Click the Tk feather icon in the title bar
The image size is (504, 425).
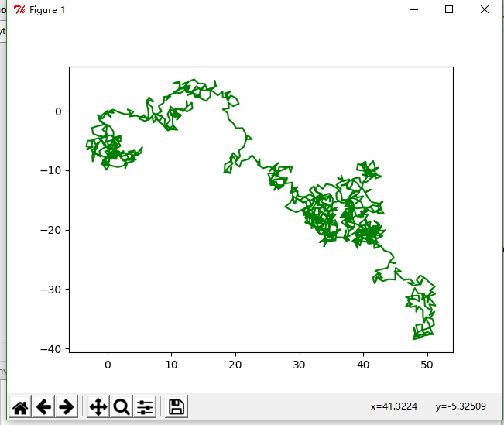tap(19, 10)
